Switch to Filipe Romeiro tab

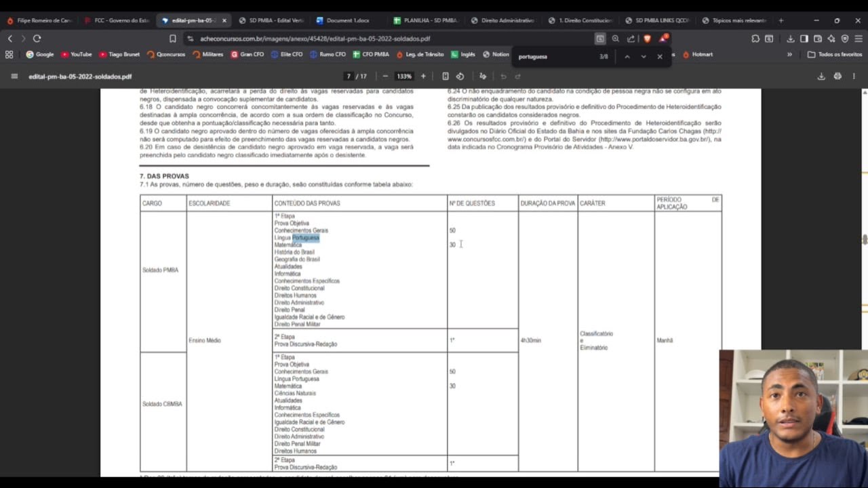click(x=39, y=20)
